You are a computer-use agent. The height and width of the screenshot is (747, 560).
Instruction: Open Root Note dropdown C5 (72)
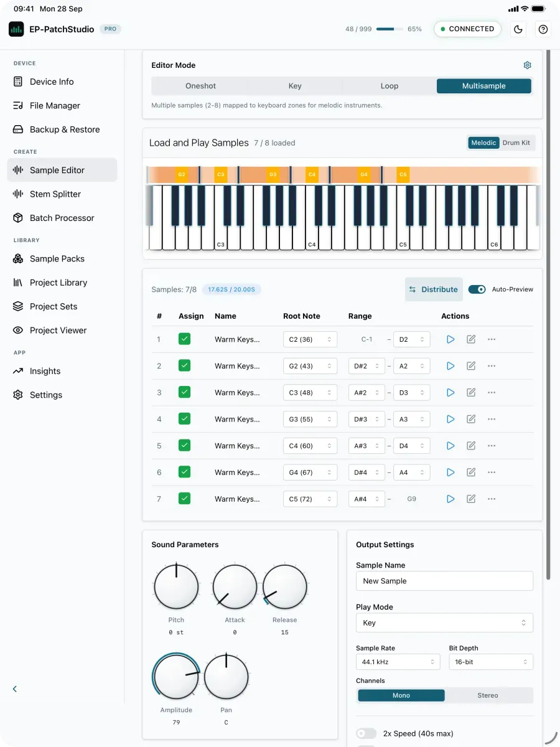[x=310, y=499]
